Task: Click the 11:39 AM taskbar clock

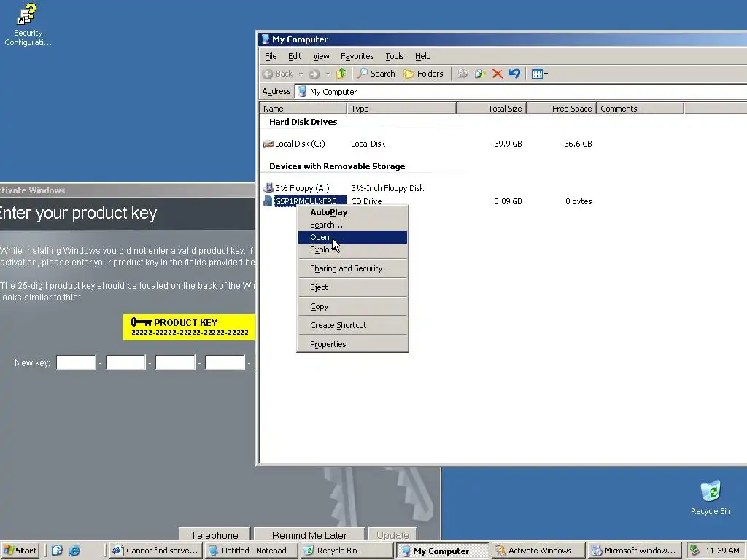Action: tap(723, 551)
